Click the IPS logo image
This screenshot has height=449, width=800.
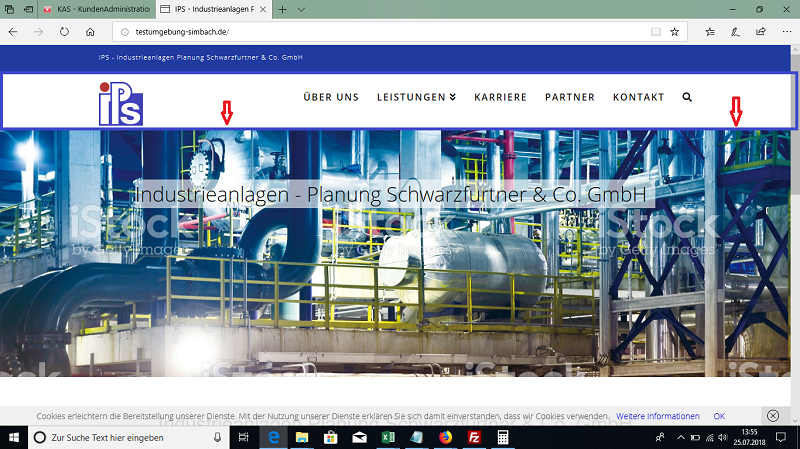pos(121,104)
